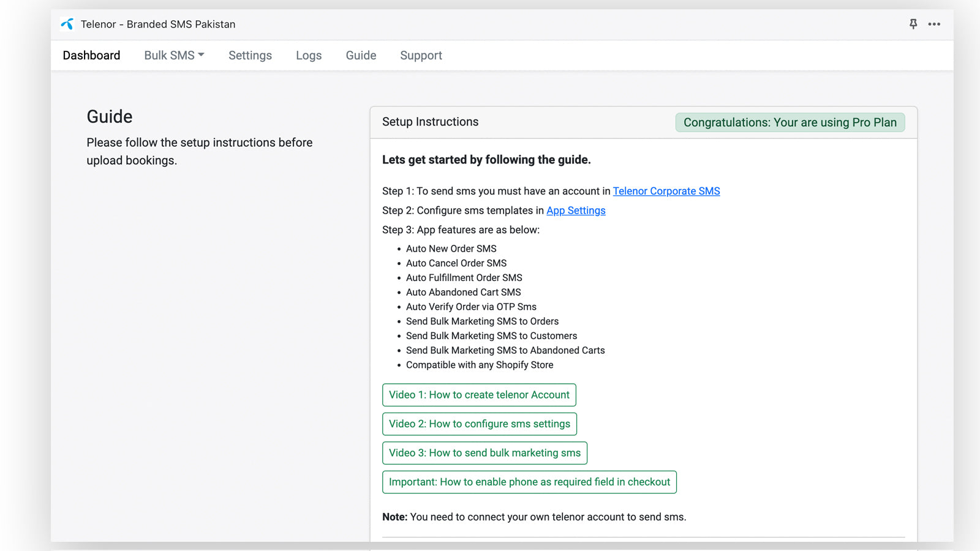Switch to the Logs tab
The image size is (980, 551).
point(309,55)
